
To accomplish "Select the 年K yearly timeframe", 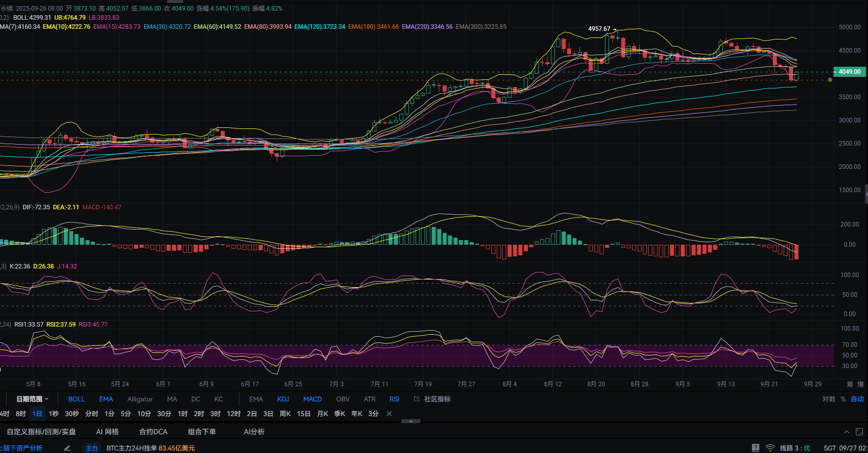I will [357, 414].
